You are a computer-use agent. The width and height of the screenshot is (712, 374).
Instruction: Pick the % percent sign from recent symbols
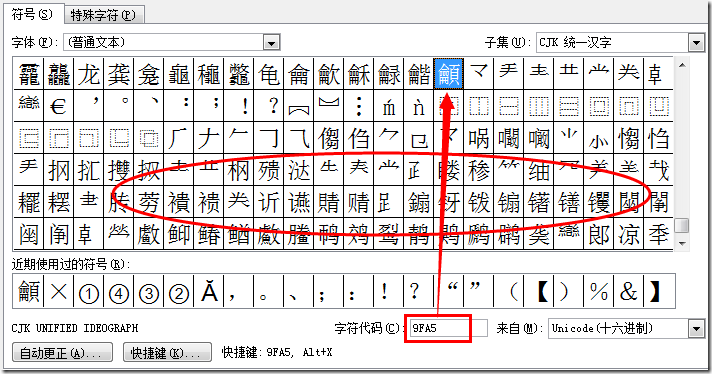[599, 291]
